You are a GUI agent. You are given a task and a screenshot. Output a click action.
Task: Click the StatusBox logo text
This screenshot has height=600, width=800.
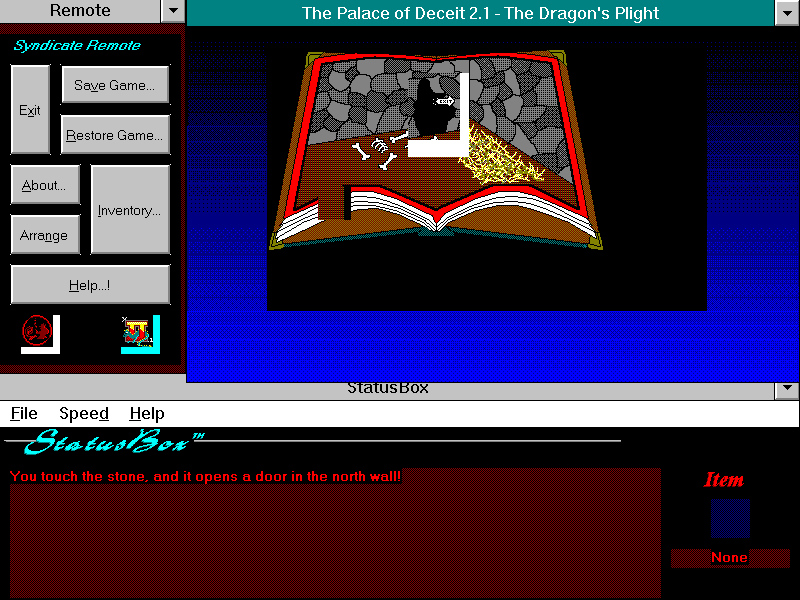point(113,441)
